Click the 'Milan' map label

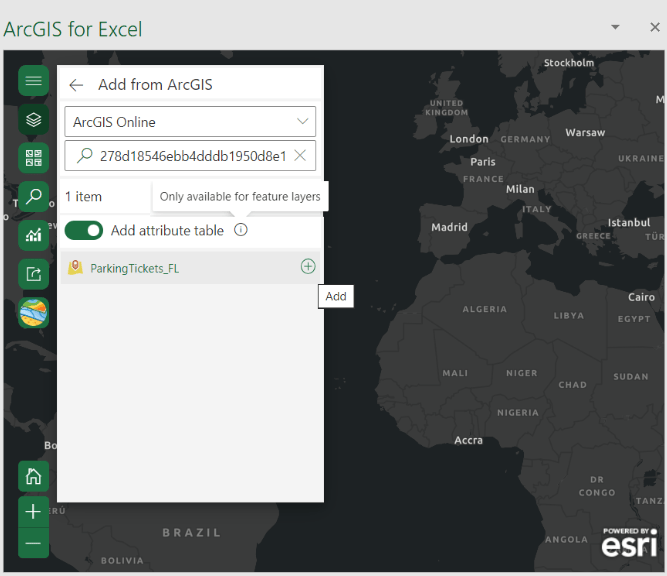[520, 189]
